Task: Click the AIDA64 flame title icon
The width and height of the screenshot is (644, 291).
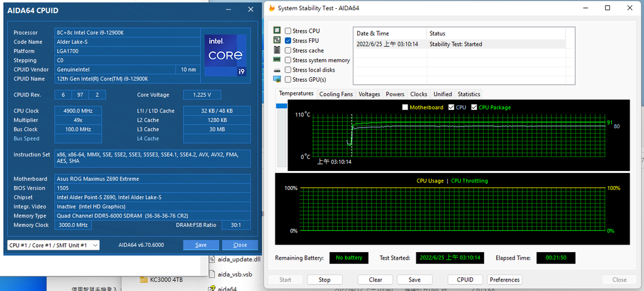Action: [x=272, y=8]
